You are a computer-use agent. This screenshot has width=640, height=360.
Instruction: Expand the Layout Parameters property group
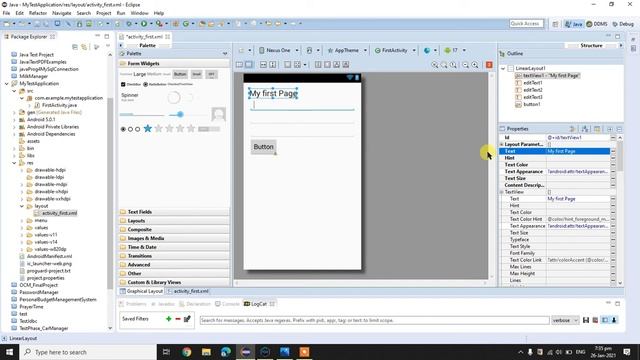(502, 144)
